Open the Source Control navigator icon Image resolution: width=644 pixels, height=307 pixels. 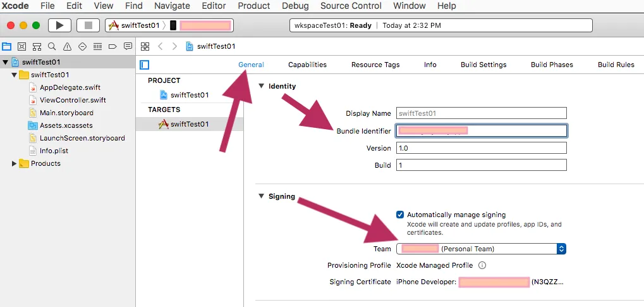[x=21, y=46]
